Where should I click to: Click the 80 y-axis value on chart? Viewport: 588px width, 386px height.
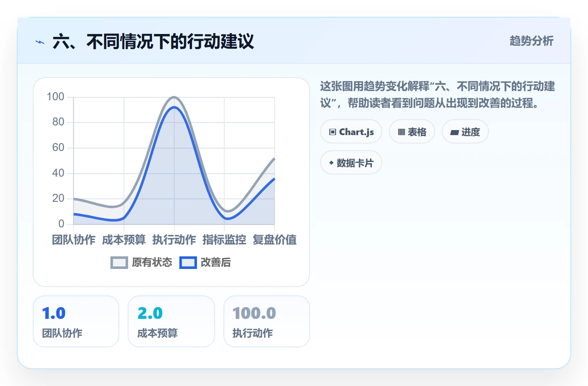click(x=58, y=122)
